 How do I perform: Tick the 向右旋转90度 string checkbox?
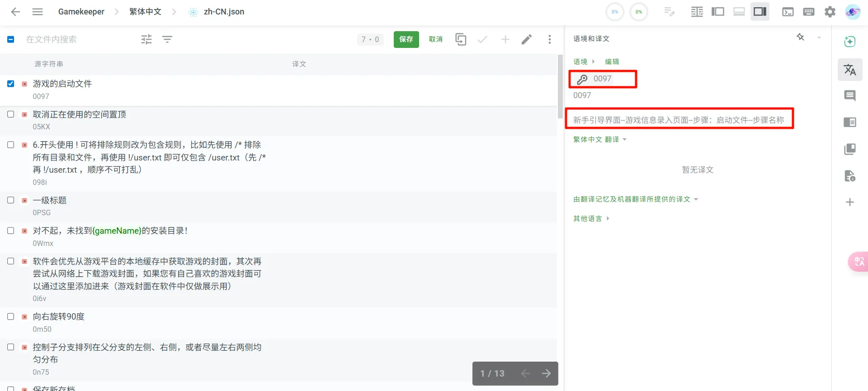click(11, 316)
